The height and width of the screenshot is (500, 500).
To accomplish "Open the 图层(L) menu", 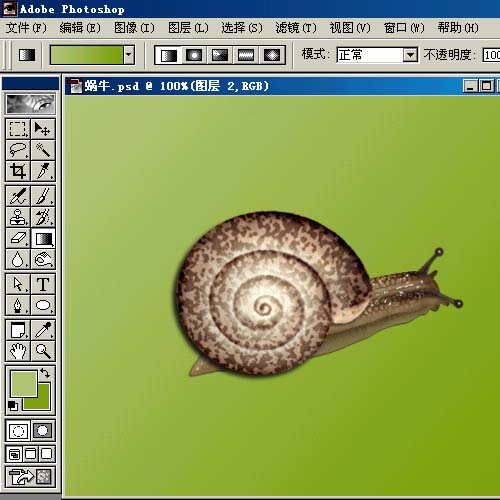I will [x=188, y=28].
